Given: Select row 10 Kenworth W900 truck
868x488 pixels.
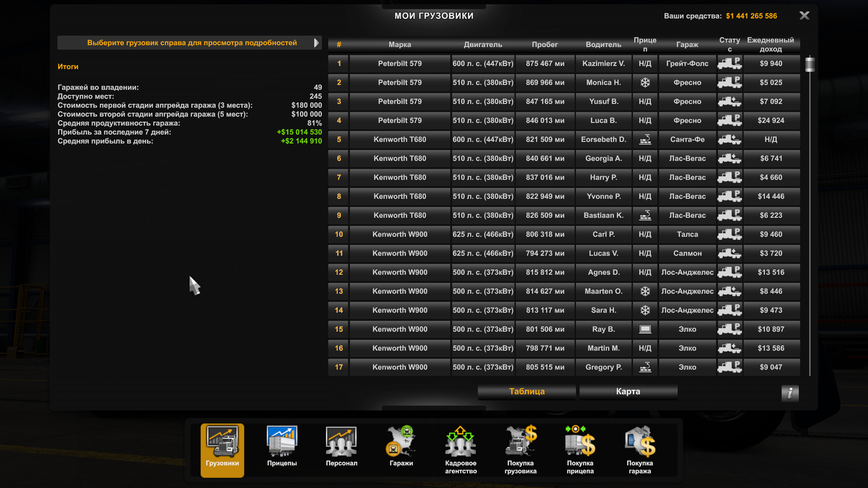Looking at the screenshot, I should coord(564,234).
